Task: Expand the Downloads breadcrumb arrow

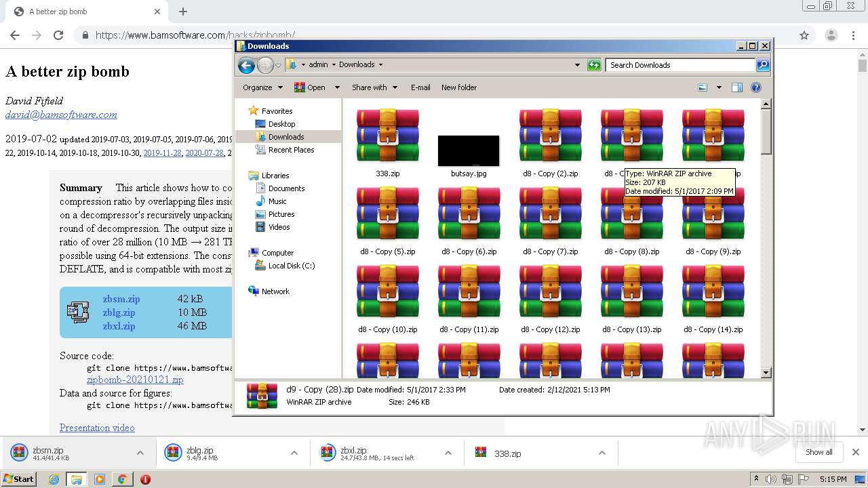Action: tap(380, 65)
